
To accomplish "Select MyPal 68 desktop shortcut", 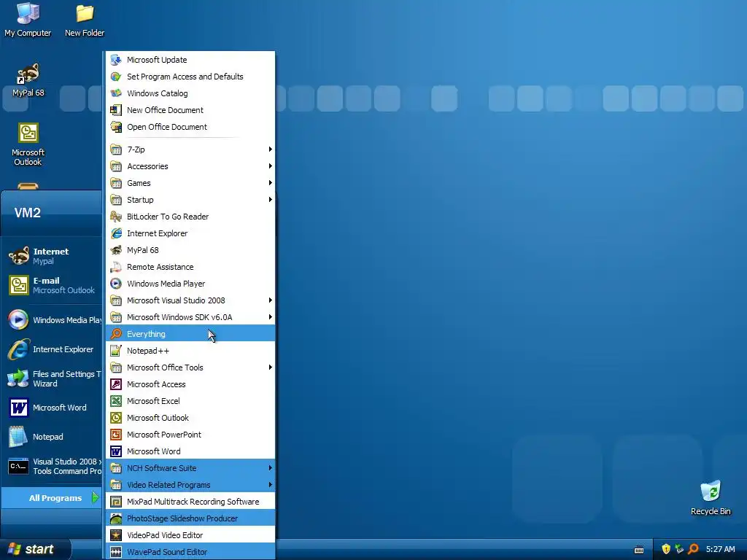I will point(28,79).
